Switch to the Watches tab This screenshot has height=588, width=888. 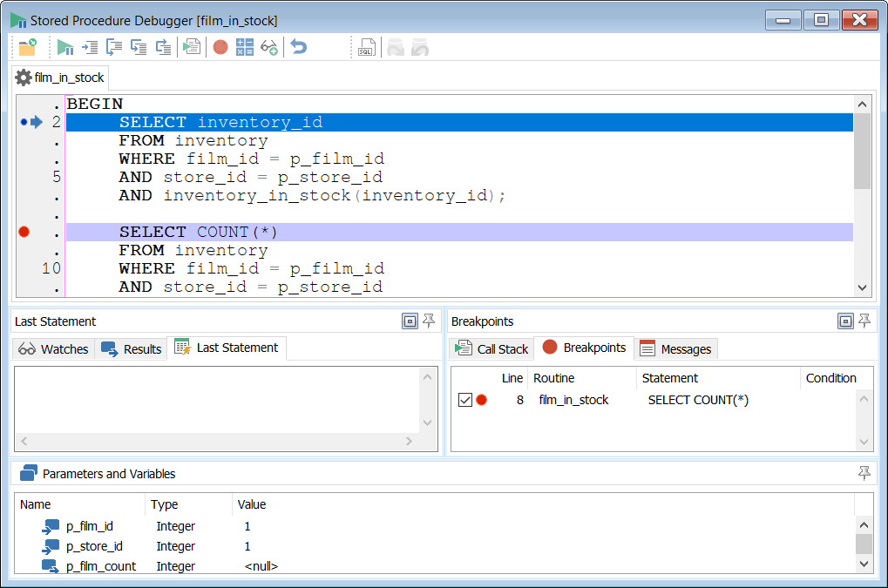(x=54, y=348)
